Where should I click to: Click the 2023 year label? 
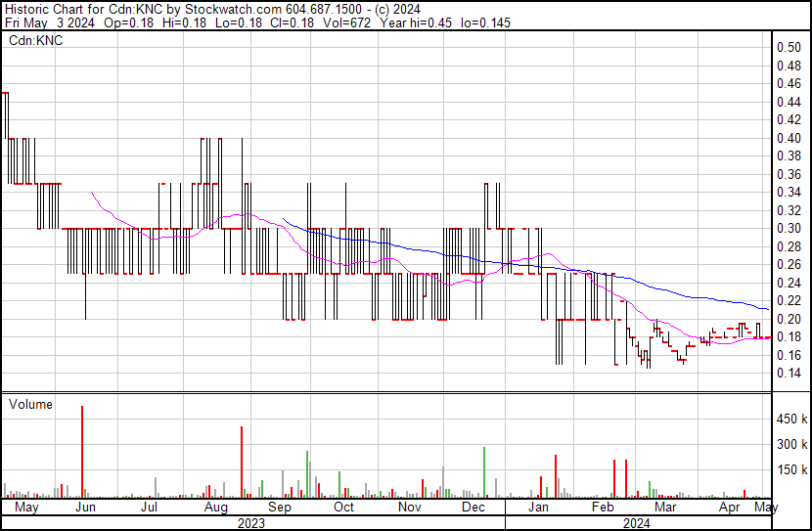[251, 522]
